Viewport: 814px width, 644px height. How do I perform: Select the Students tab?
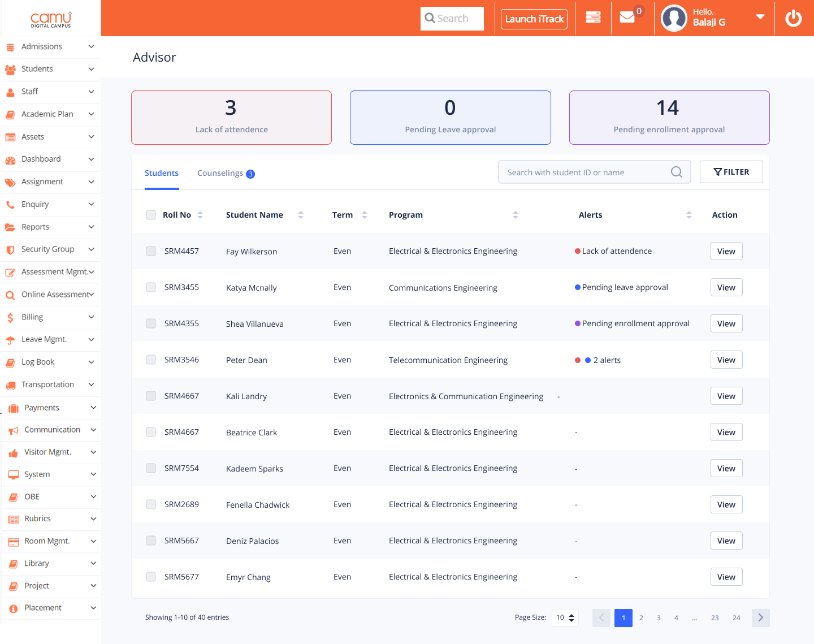(x=162, y=173)
